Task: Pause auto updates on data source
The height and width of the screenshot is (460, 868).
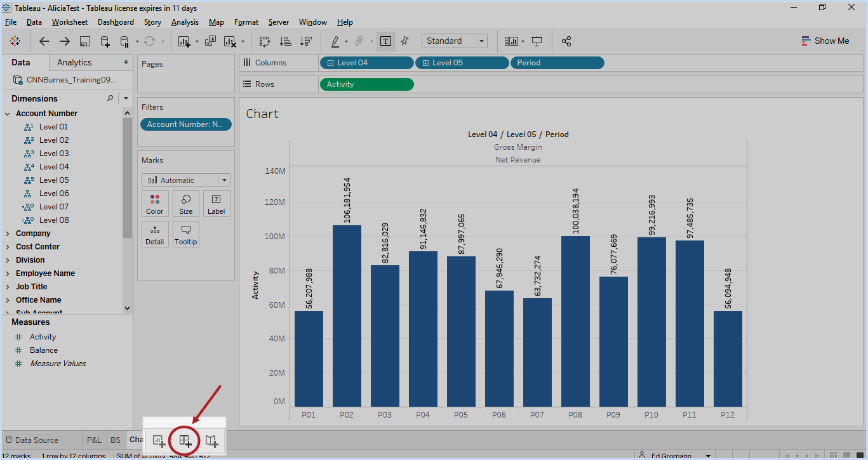Action: [x=124, y=41]
